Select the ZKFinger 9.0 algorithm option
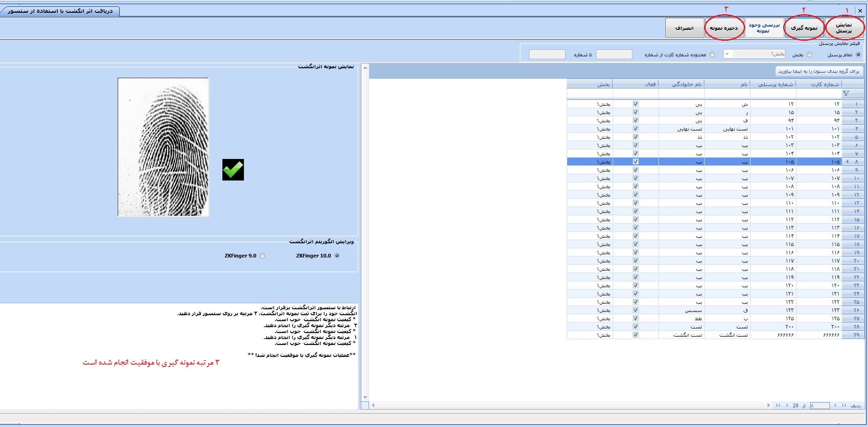The height and width of the screenshot is (427, 868). [262, 256]
